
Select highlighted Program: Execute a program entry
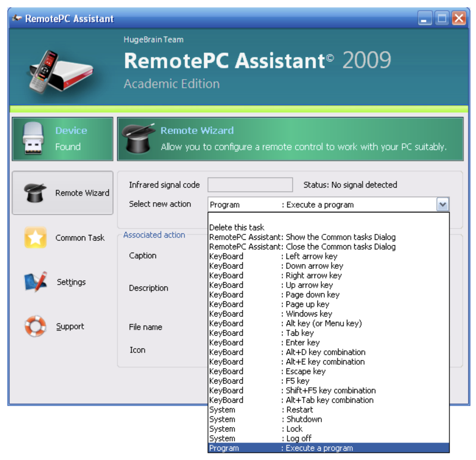(328, 448)
